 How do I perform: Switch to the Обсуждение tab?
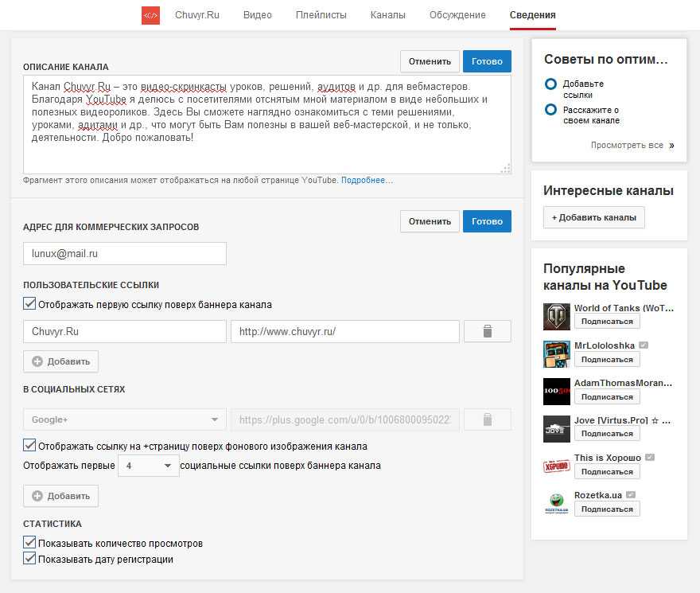tap(457, 15)
